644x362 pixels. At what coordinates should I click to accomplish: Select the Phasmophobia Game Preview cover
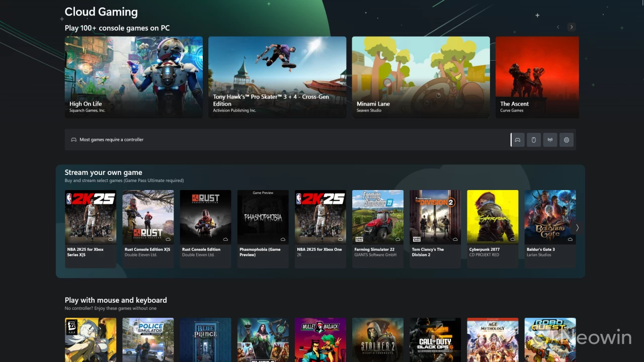(263, 217)
